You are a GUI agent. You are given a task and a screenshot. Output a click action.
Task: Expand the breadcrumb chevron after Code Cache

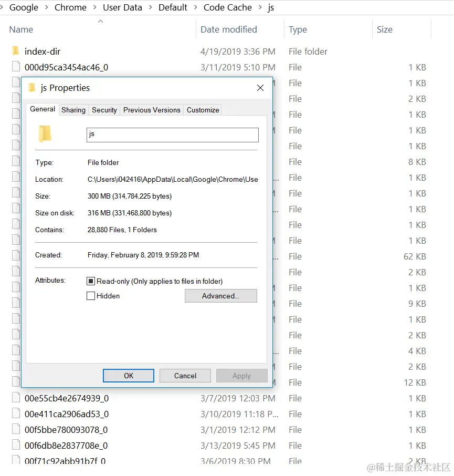pos(261,7)
